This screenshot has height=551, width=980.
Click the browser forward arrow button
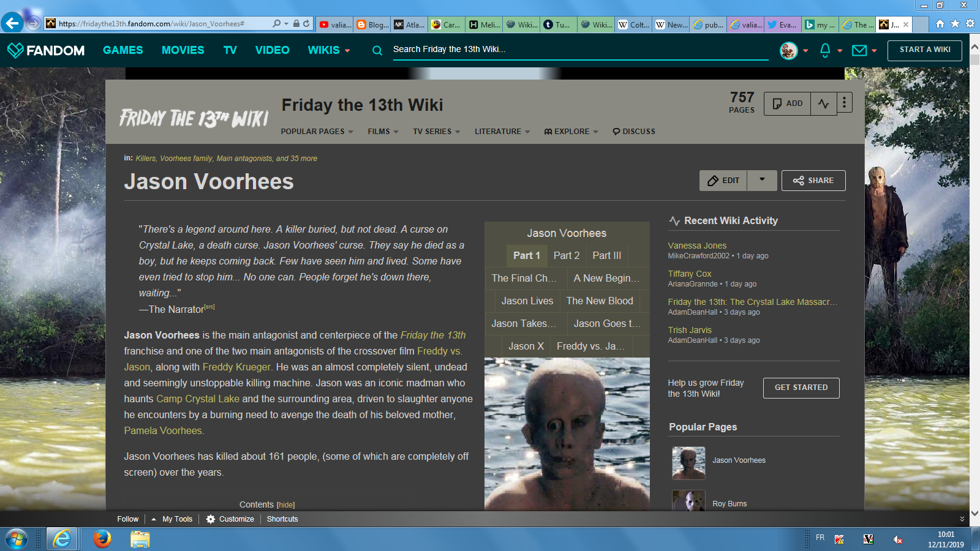point(34,24)
